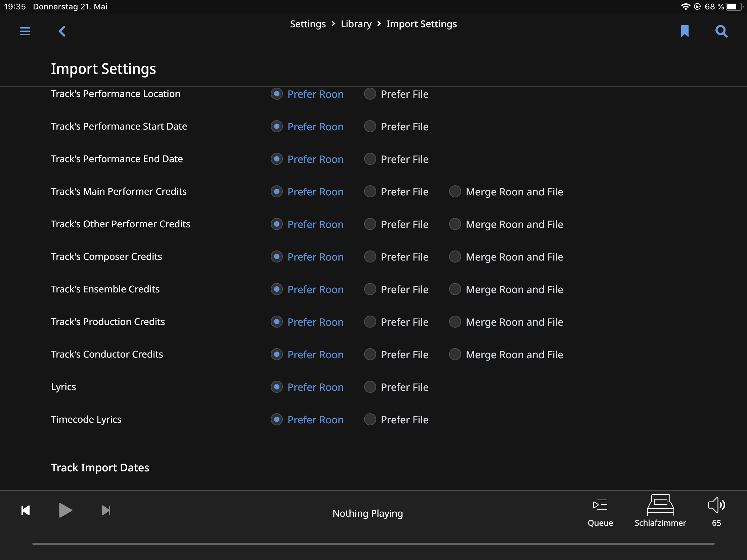747x560 pixels.
Task: Click the orientation lock status icon
Action: tap(697, 6)
